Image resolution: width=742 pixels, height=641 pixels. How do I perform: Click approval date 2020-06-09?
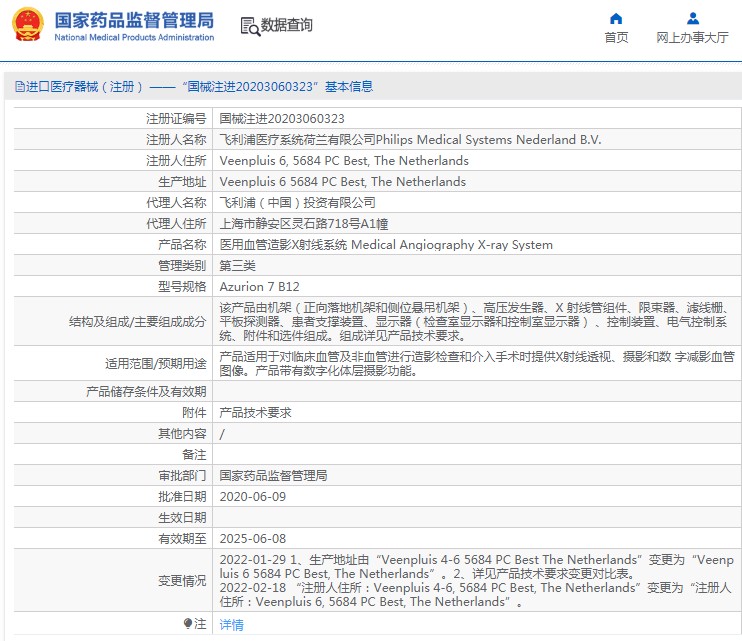tap(253, 497)
